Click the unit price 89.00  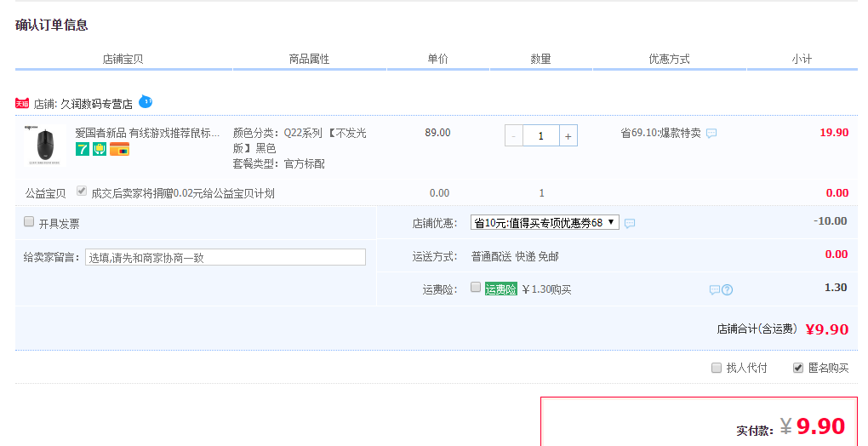[x=437, y=133]
